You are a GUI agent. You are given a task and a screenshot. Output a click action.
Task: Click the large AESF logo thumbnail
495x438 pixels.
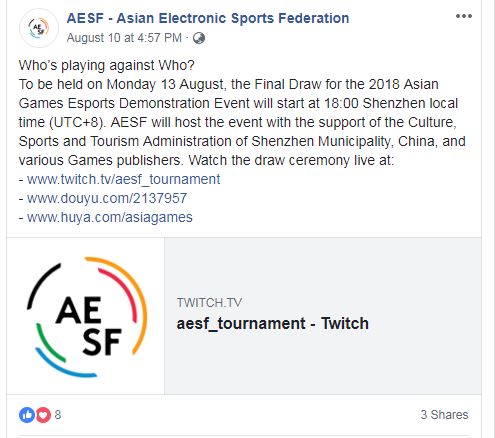tap(86, 316)
